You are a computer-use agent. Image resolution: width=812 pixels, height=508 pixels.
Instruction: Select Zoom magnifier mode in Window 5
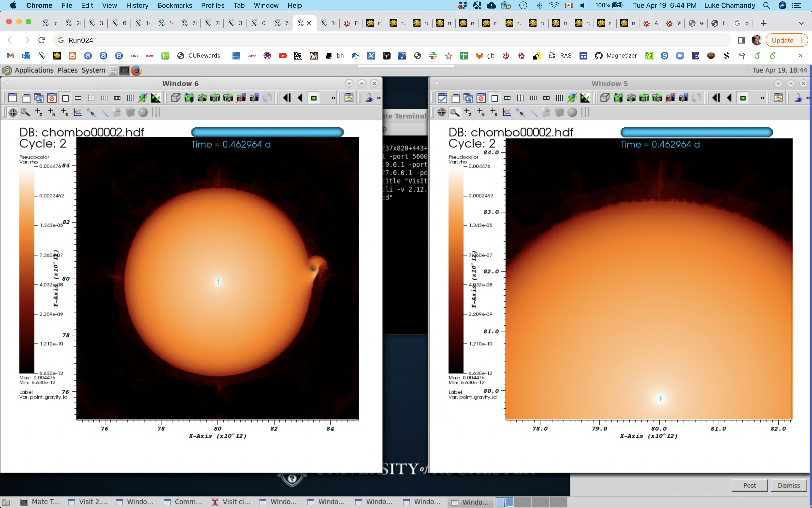pos(455,112)
